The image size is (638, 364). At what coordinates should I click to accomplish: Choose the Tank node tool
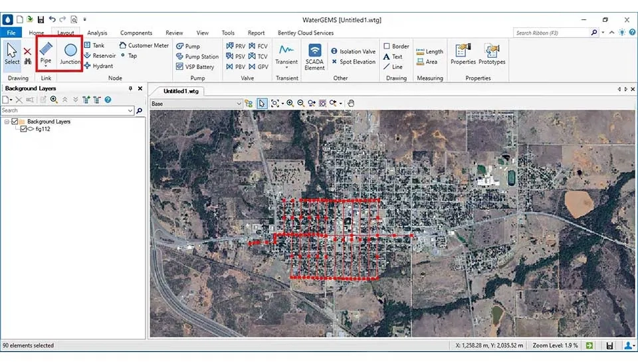click(94, 45)
